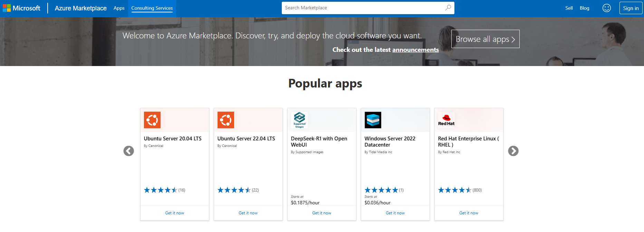Click the Ubuntu Server 22.04 LTS logo

pyautogui.click(x=226, y=120)
